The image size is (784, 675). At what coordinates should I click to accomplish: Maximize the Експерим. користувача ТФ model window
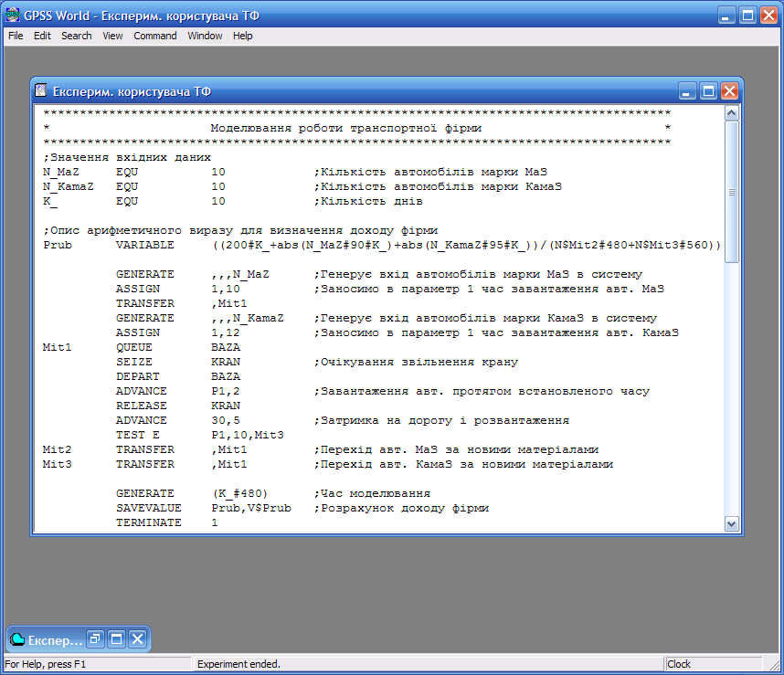pos(708,91)
